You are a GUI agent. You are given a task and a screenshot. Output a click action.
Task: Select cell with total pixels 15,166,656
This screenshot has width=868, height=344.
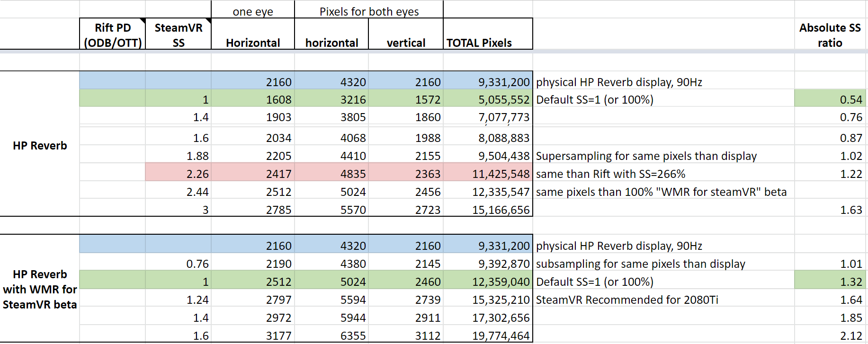(x=488, y=208)
